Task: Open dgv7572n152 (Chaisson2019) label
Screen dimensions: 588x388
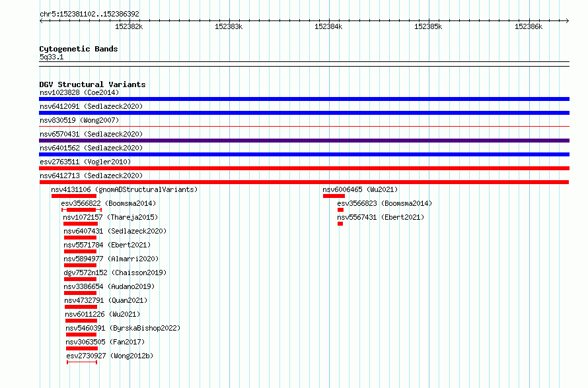Action: coord(115,273)
